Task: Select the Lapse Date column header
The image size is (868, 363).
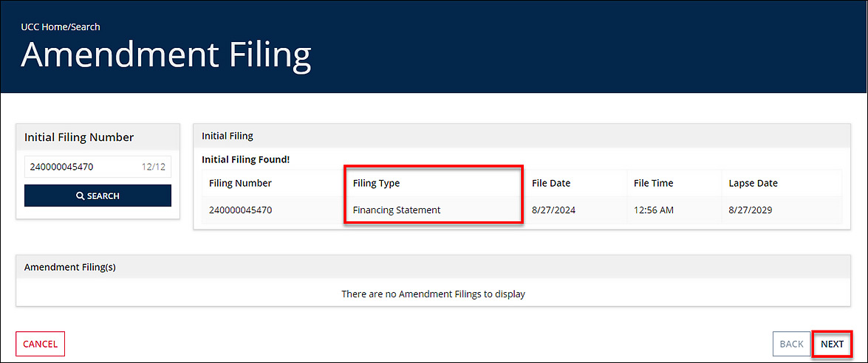Action: [x=753, y=183]
